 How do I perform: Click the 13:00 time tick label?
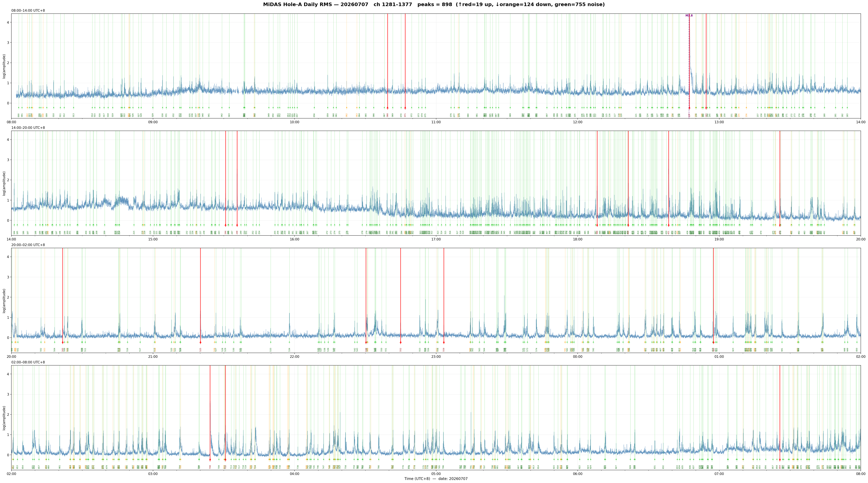click(719, 122)
